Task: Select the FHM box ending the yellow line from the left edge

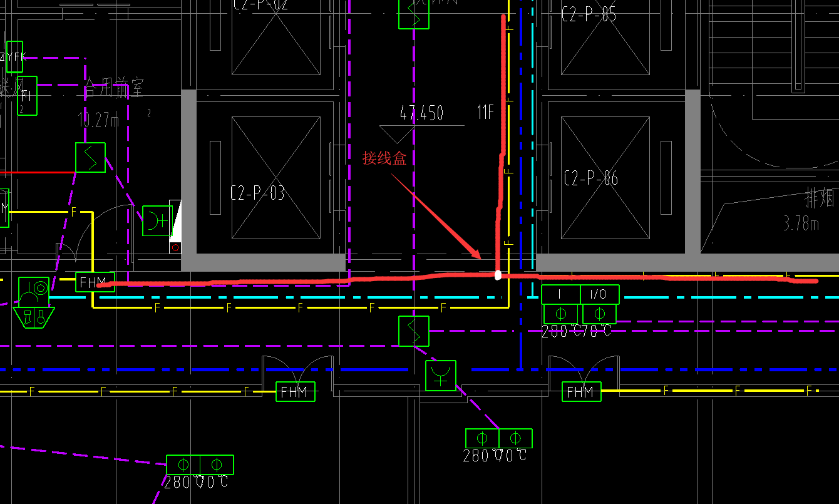Action: pyautogui.click(x=296, y=392)
